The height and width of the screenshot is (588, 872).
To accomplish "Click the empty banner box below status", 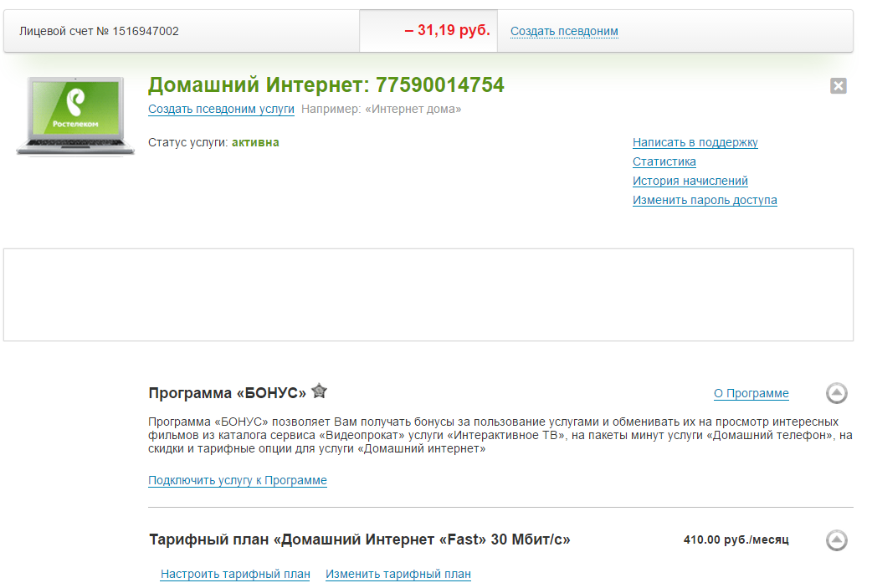I will 428,294.
